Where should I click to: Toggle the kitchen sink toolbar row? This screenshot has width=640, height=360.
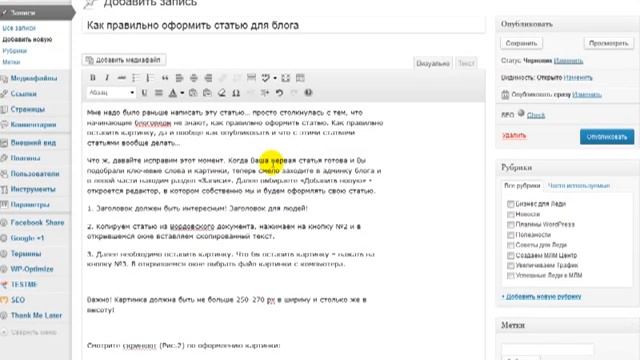(x=300, y=78)
